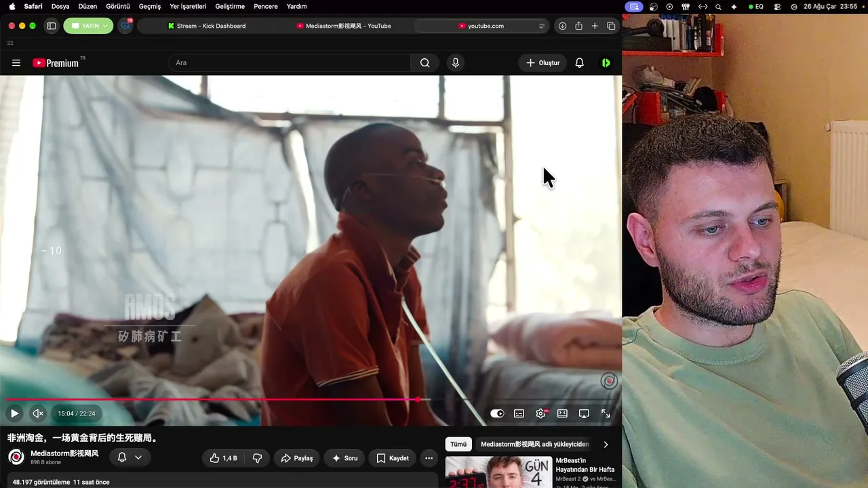Seek using the red video progress bar
868x488 pixels.
[311, 400]
